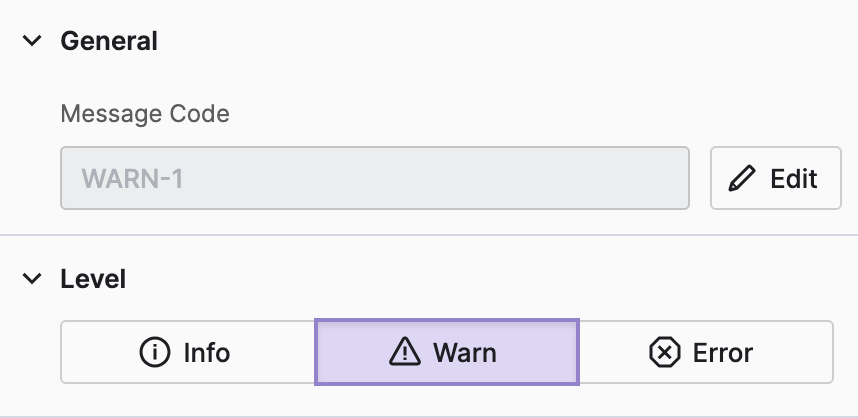Screen dimensions: 858x418
Task: Toggle the General section via its title
Action: point(109,41)
